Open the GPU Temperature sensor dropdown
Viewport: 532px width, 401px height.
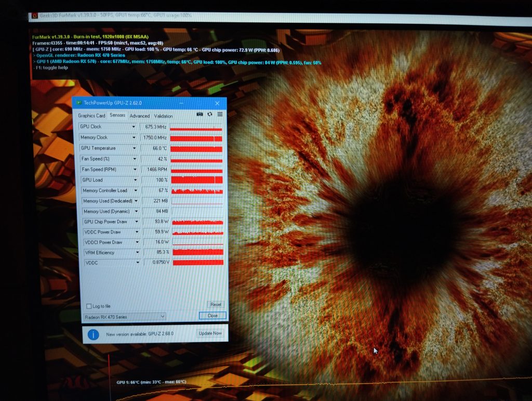point(134,148)
